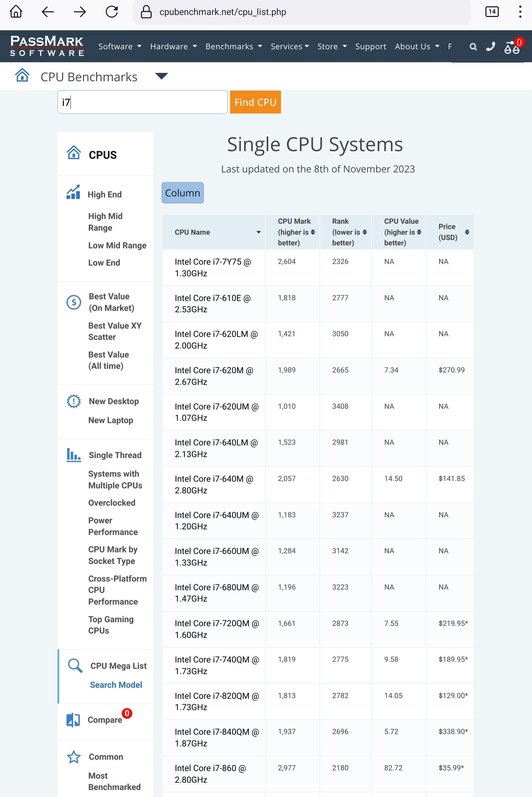Expand the Services menu

coord(290,47)
